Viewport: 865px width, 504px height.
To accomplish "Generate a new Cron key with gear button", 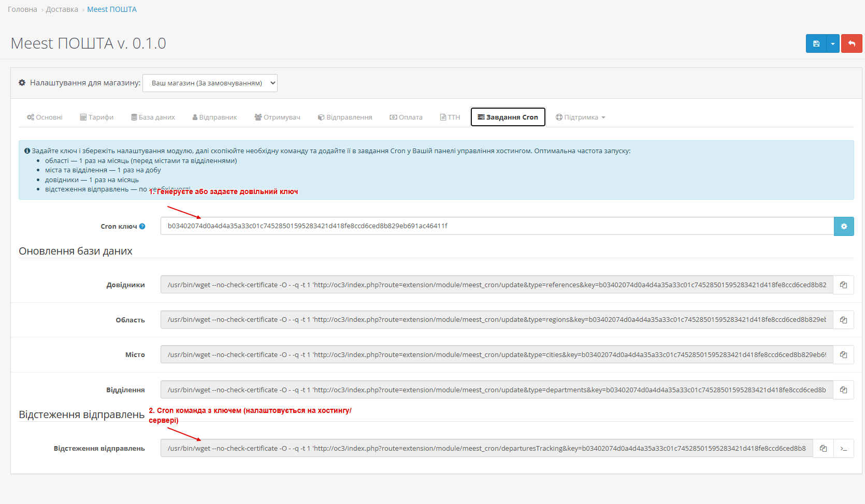I will coord(844,226).
